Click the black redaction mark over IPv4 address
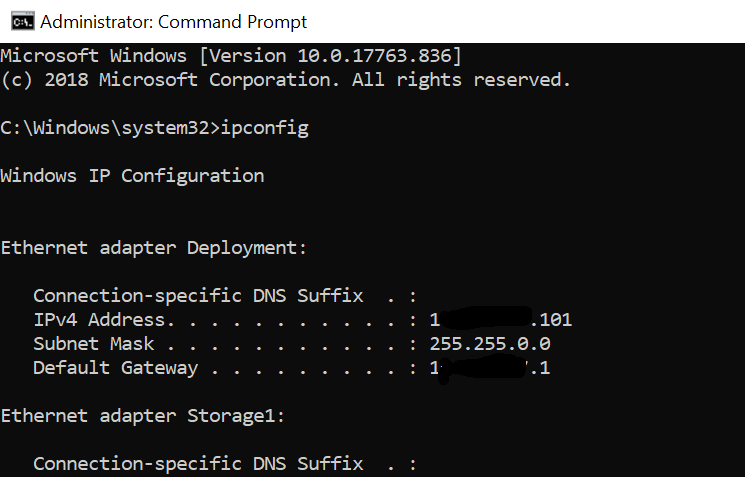This screenshot has height=477, width=745. tap(485, 318)
